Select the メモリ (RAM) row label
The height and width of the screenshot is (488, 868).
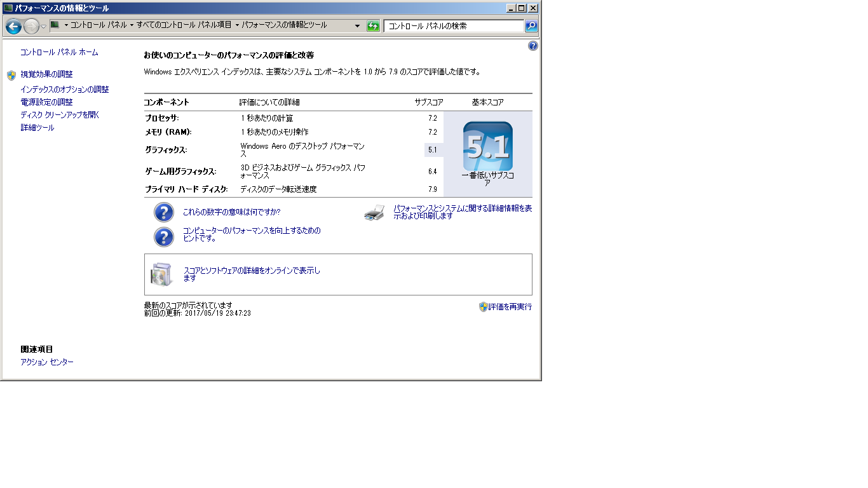(168, 132)
